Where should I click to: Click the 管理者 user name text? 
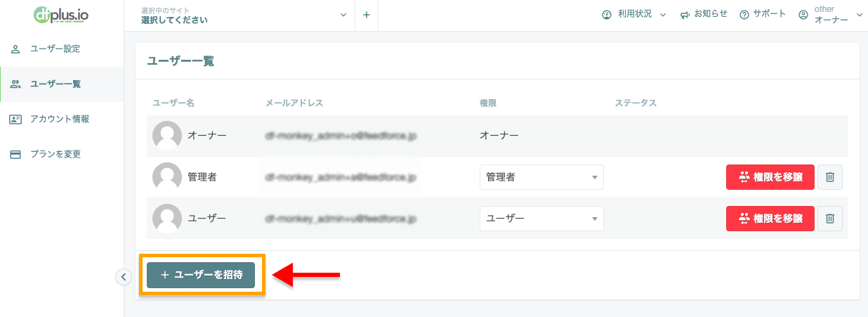pos(202,177)
